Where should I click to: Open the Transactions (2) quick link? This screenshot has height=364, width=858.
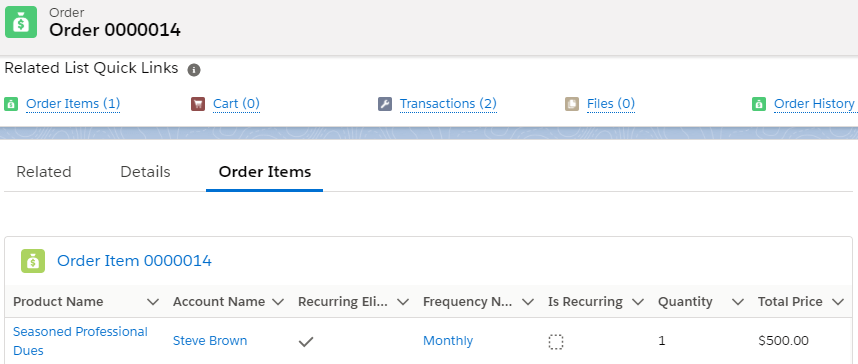tap(448, 103)
